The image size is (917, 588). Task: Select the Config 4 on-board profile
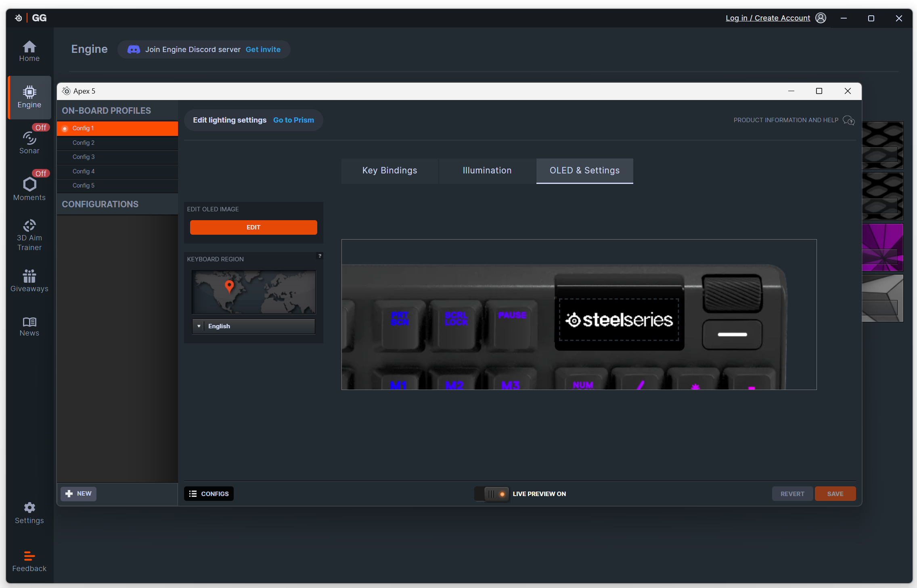[117, 171]
